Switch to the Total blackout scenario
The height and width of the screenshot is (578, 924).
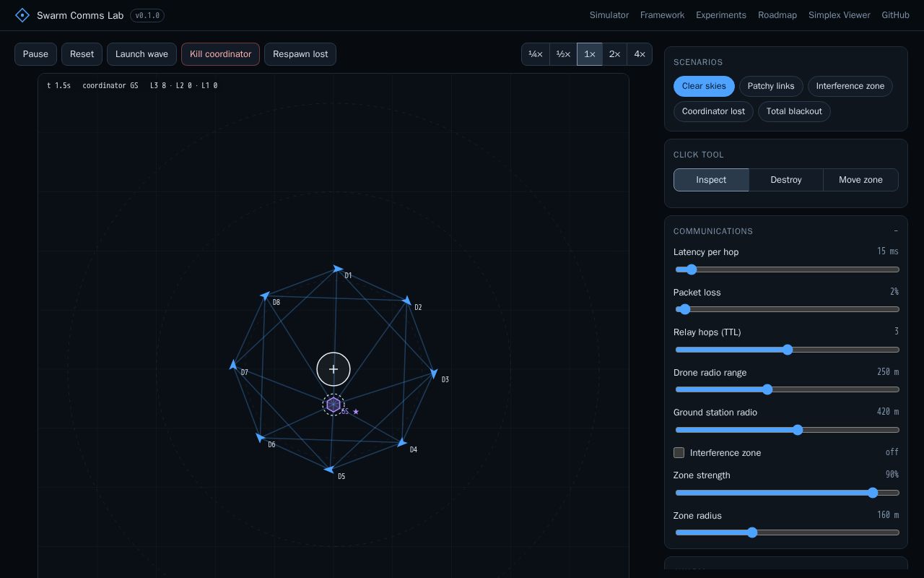[x=794, y=111]
